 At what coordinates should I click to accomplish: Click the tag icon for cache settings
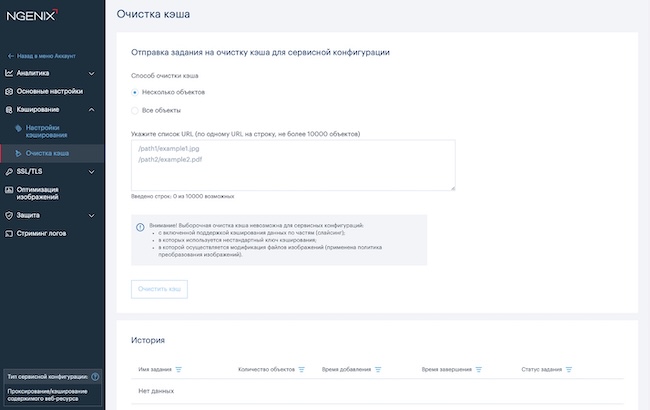click(x=18, y=129)
